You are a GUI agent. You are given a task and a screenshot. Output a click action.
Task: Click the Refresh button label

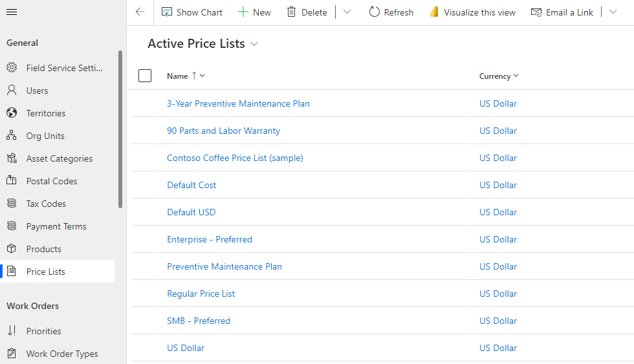[x=399, y=12]
